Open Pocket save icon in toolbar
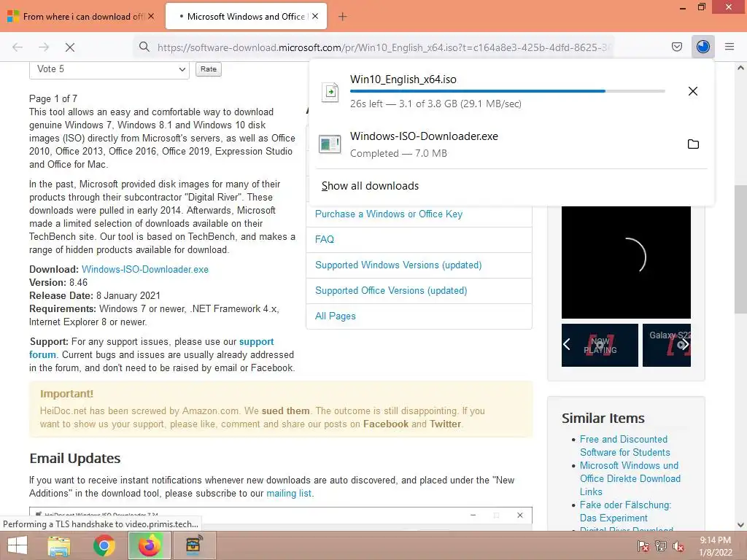The image size is (747, 560). coord(676,47)
